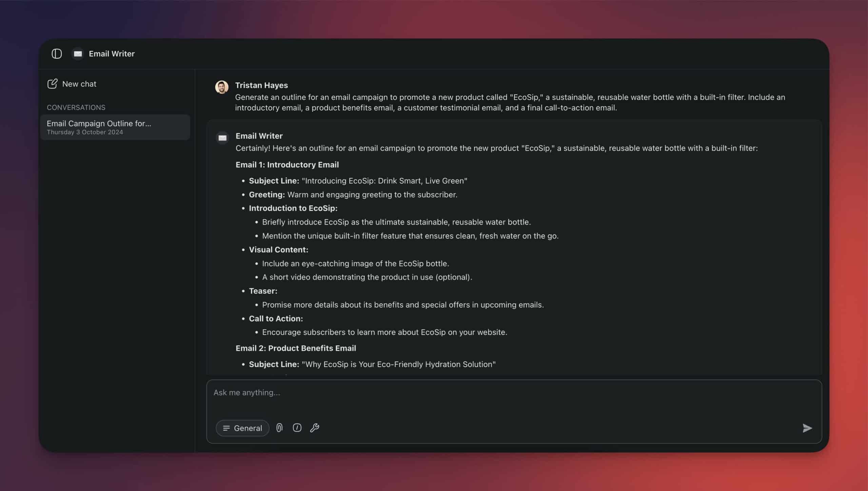
Task: Send the message with the arrow icon
Action: point(807,428)
